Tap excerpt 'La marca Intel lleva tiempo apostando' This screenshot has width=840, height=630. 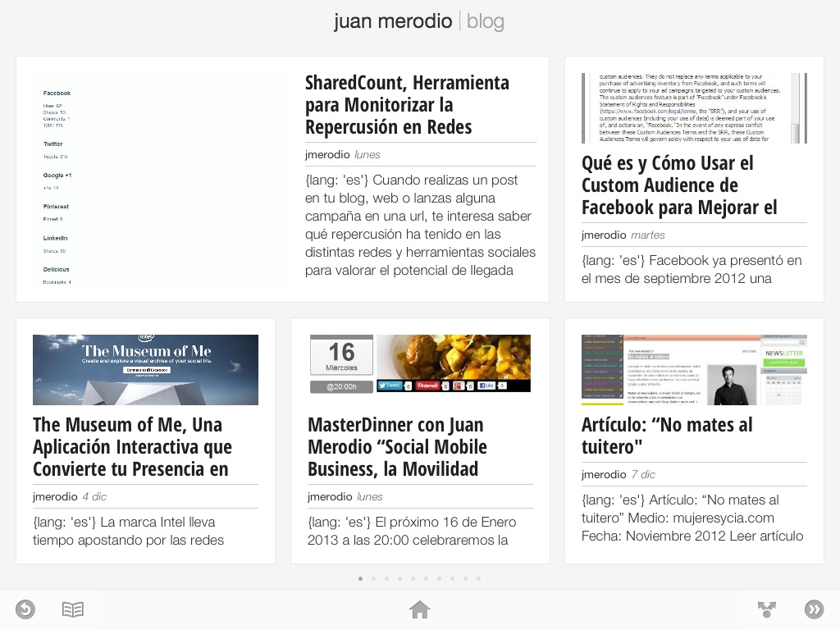(x=129, y=531)
